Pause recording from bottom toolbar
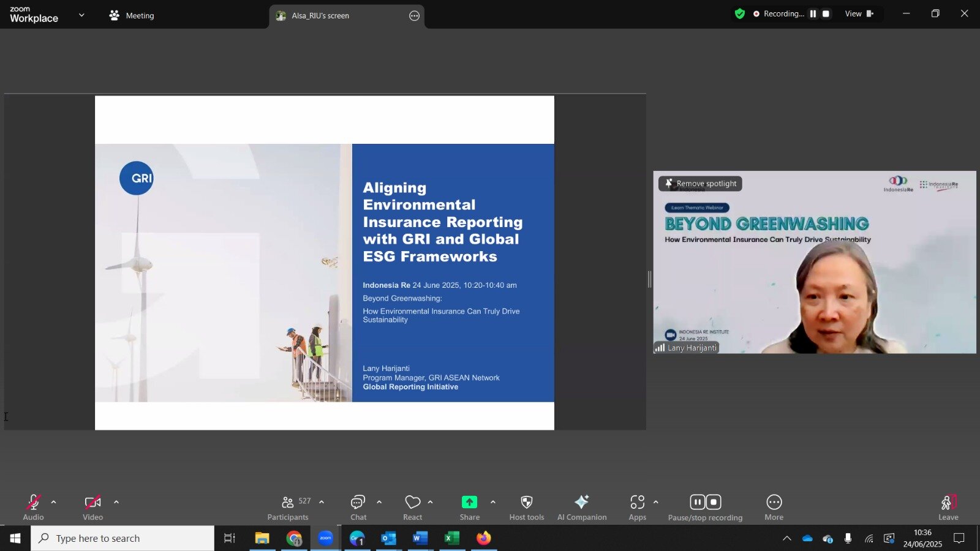The width and height of the screenshot is (980, 551). 698,502
